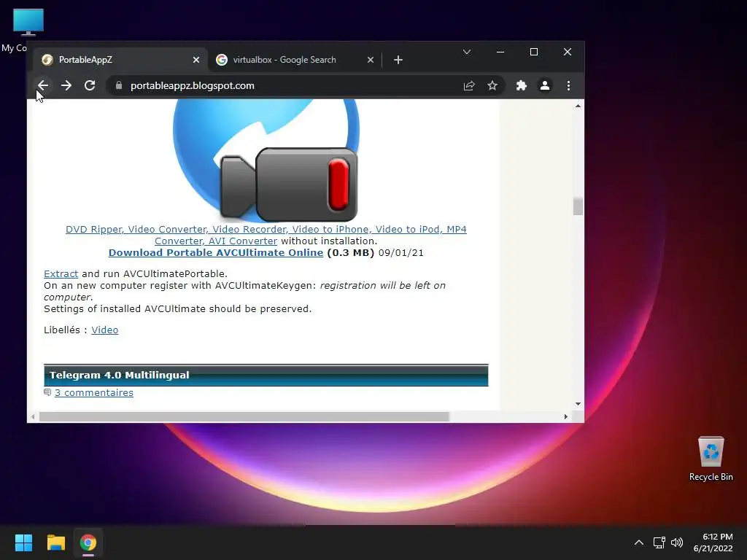Click the scroll left arrow
Screen dimensions: 747x560
pyautogui.click(x=32, y=416)
